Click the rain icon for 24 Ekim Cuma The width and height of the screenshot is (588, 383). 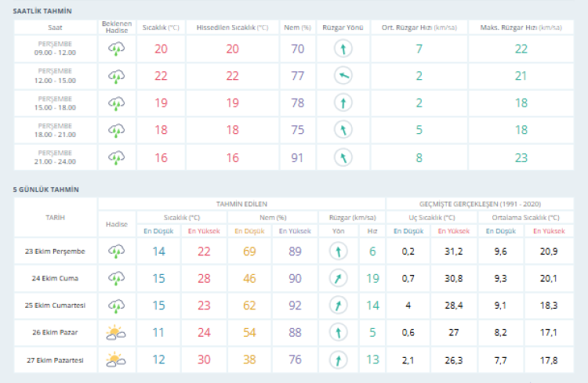pos(116,278)
